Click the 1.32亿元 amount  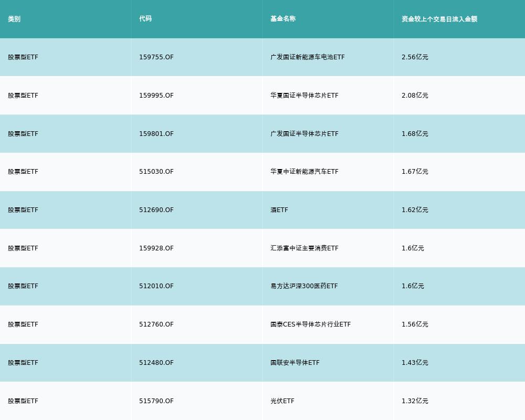tap(415, 401)
